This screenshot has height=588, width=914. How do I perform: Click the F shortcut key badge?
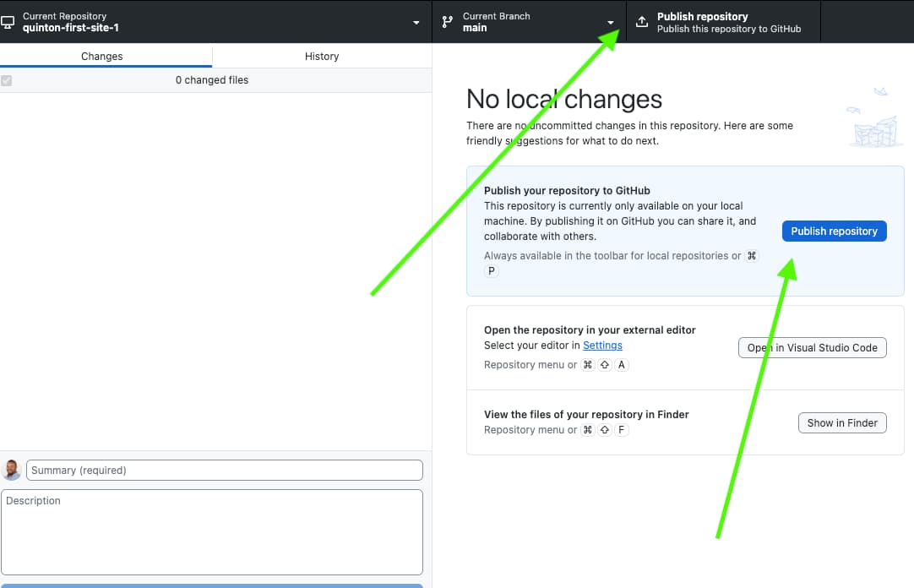pyautogui.click(x=622, y=429)
